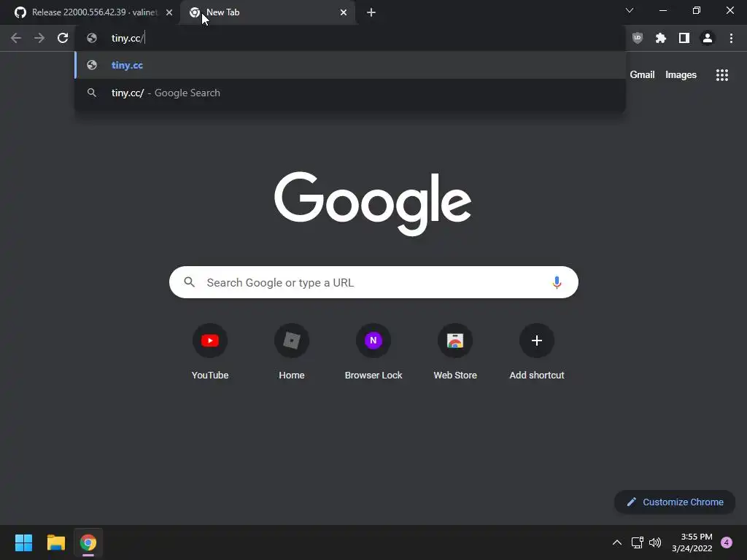Click the search magnifier in Google box
The image size is (747, 560).
click(190, 282)
